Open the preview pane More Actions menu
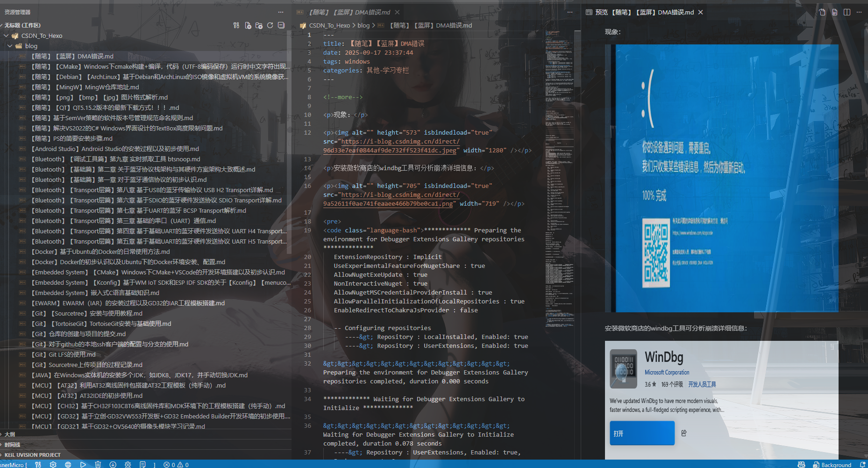 click(x=859, y=12)
